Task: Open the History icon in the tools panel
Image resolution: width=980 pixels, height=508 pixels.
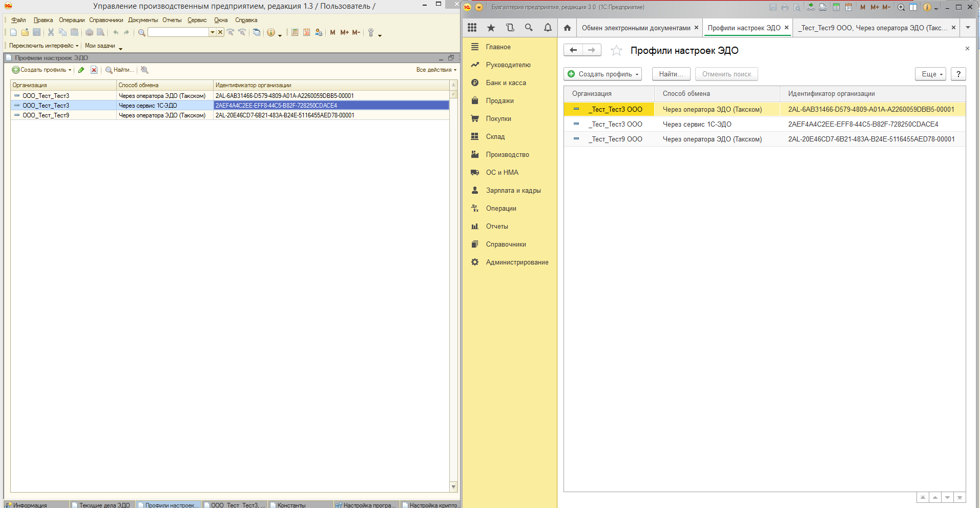Action: tap(510, 28)
